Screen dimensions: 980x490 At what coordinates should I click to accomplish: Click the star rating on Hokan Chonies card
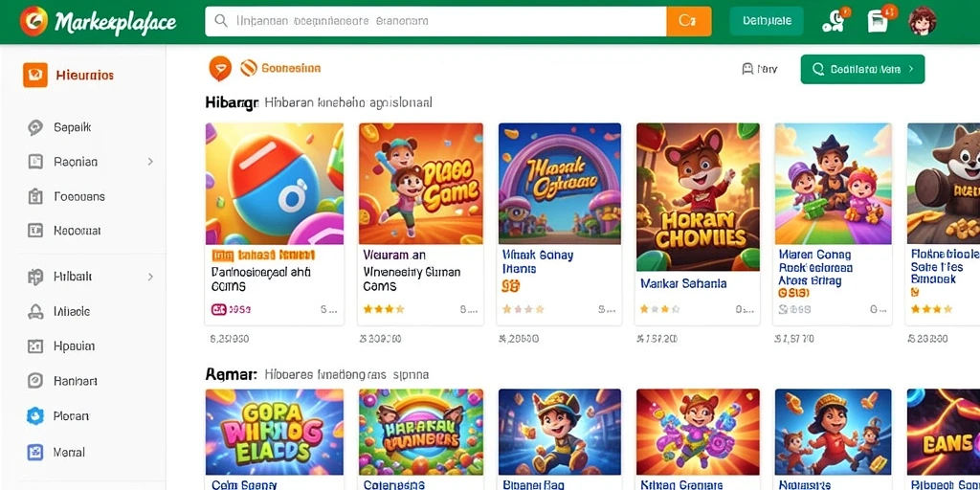tap(659, 309)
